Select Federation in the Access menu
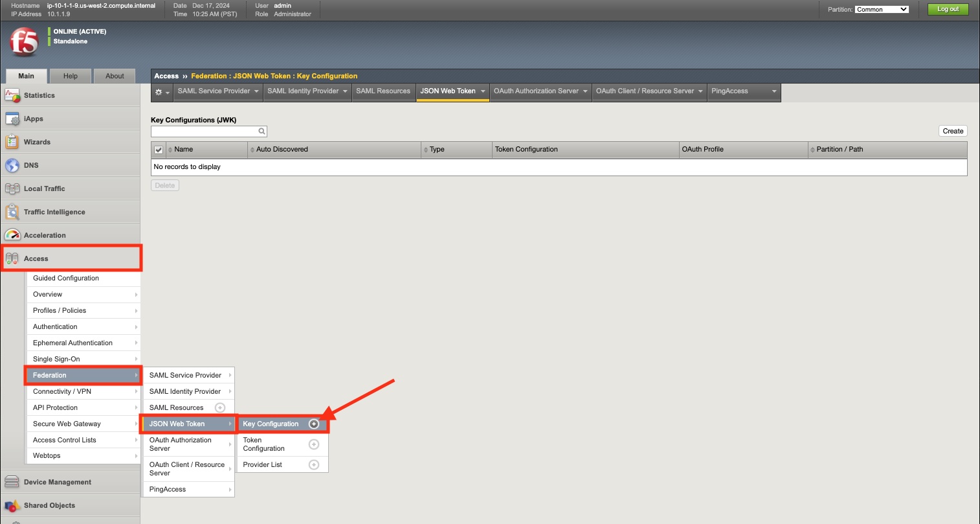This screenshot has width=980, height=524. (83, 375)
